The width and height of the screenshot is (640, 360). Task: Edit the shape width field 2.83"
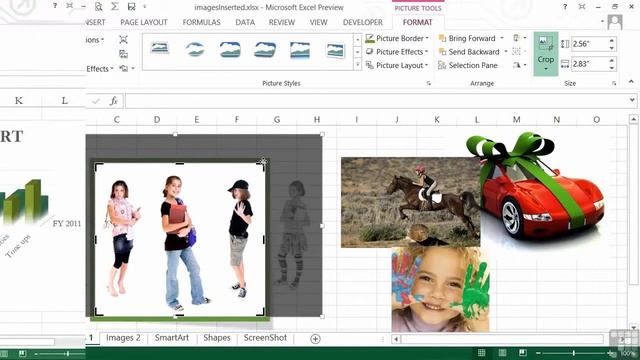[x=589, y=64]
